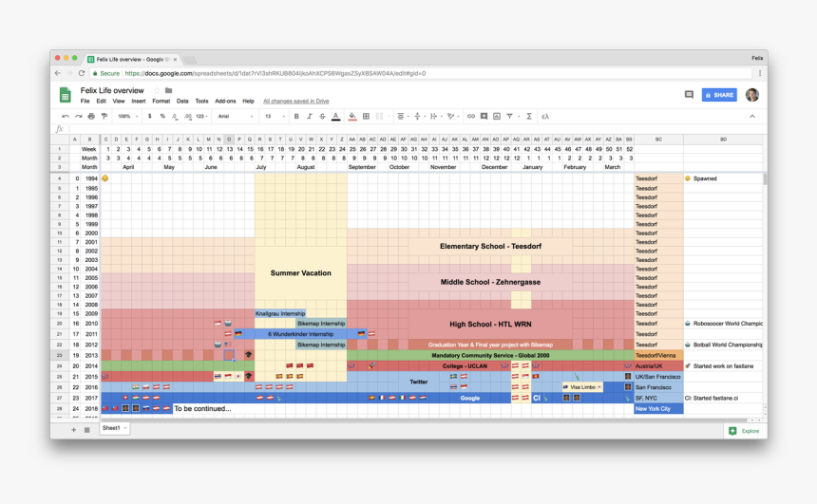The width and height of the screenshot is (817, 504).
Task: Click the undo arrow icon
Action: (x=66, y=116)
